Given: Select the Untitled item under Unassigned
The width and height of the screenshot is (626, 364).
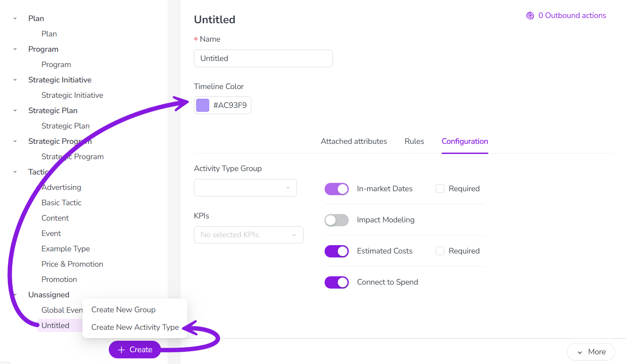Looking at the screenshot, I should click(x=55, y=325).
